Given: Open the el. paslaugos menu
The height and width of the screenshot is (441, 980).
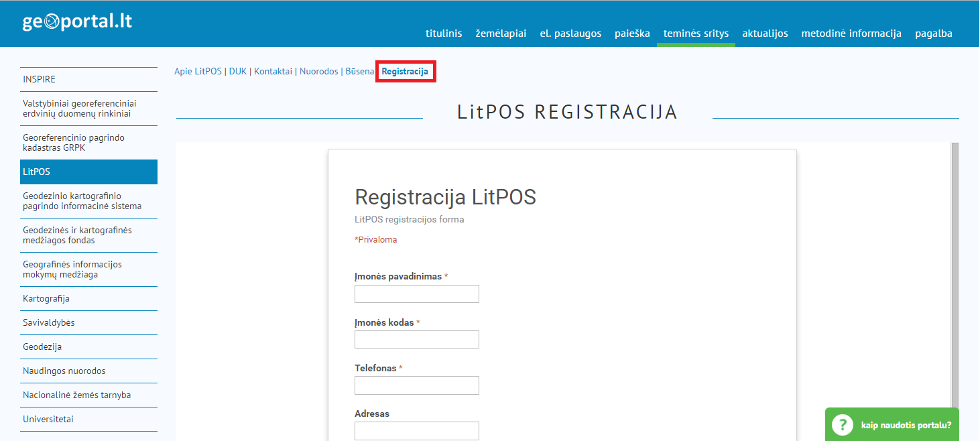Looking at the screenshot, I should [x=570, y=34].
